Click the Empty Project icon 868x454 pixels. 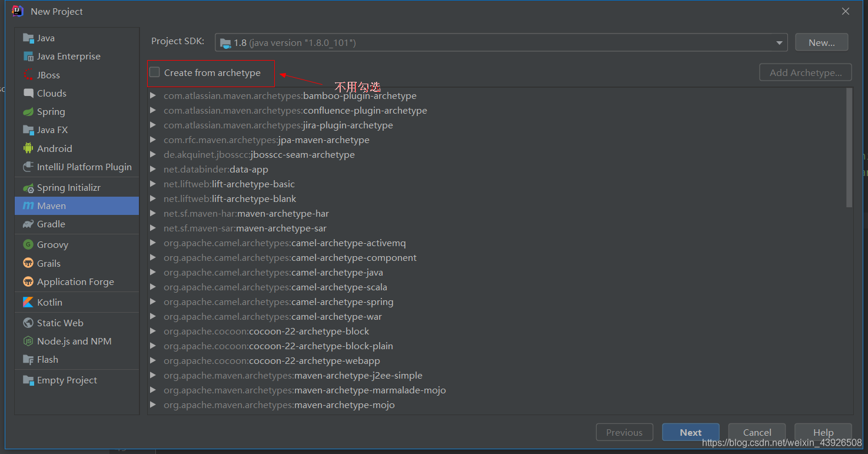(28, 380)
